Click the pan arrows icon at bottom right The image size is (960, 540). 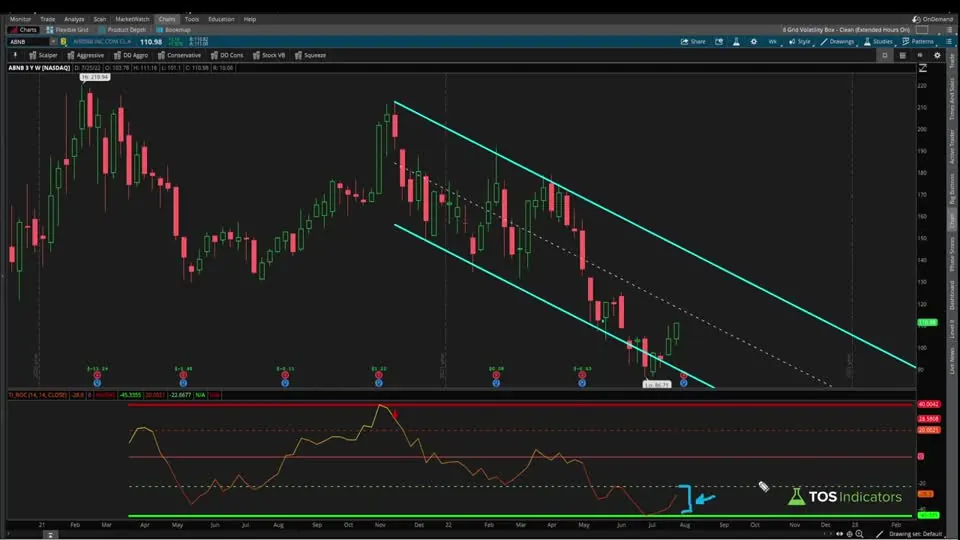click(839, 534)
